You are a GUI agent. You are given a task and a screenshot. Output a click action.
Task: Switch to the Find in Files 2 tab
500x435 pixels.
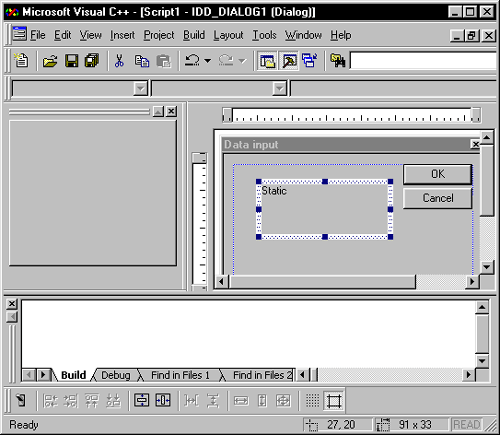[262, 375]
